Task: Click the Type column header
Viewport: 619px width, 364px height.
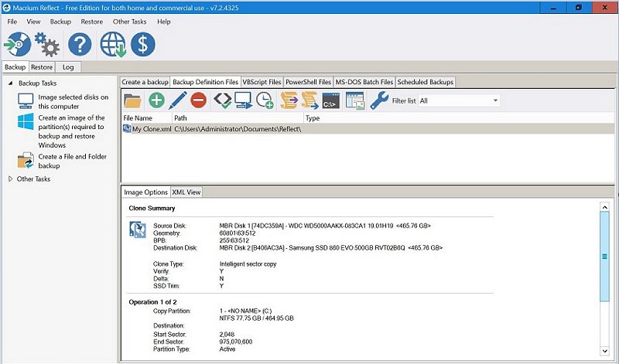Action: tap(459, 118)
